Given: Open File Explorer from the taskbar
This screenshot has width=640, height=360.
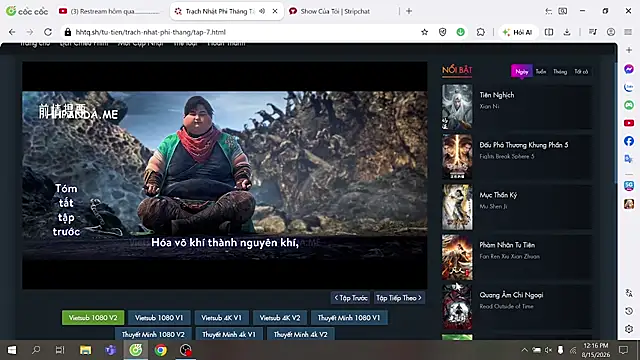Looking at the screenshot, I should point(85,350).
